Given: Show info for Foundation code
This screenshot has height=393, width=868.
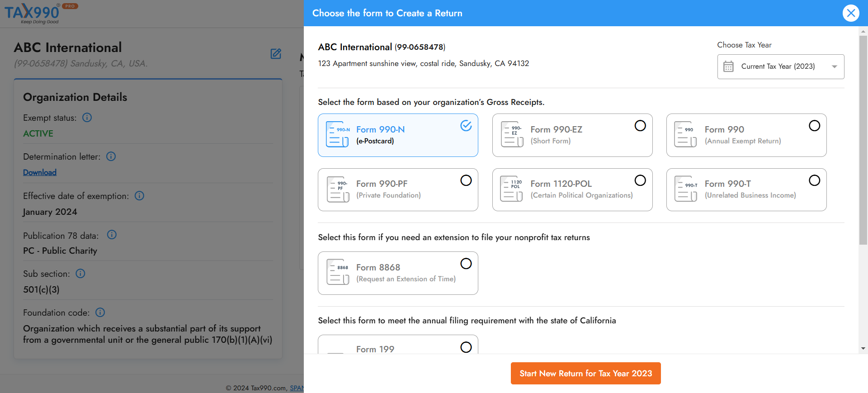Looking at the screenshot, I should pyautogui.click(x=100, y=313).
